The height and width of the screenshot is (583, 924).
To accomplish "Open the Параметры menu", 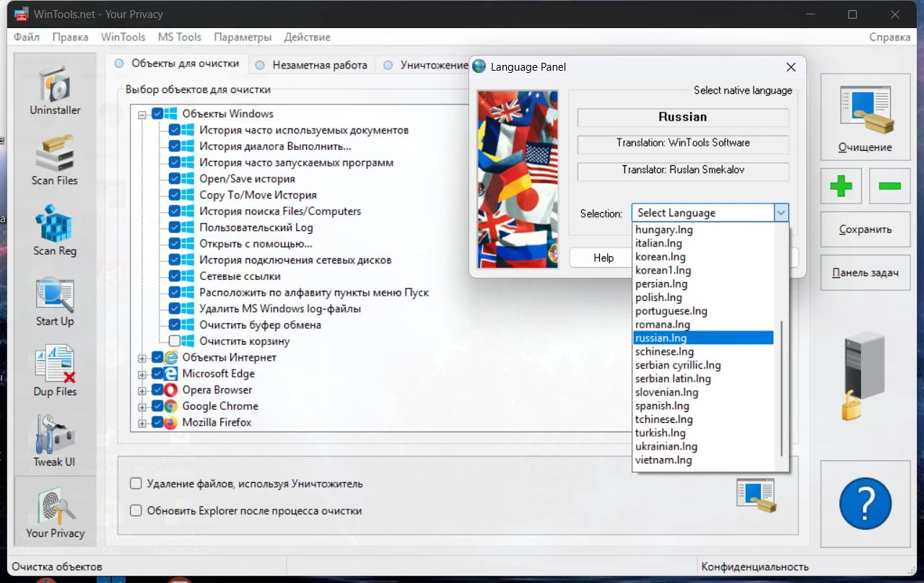I will click(x=243, y=37).
